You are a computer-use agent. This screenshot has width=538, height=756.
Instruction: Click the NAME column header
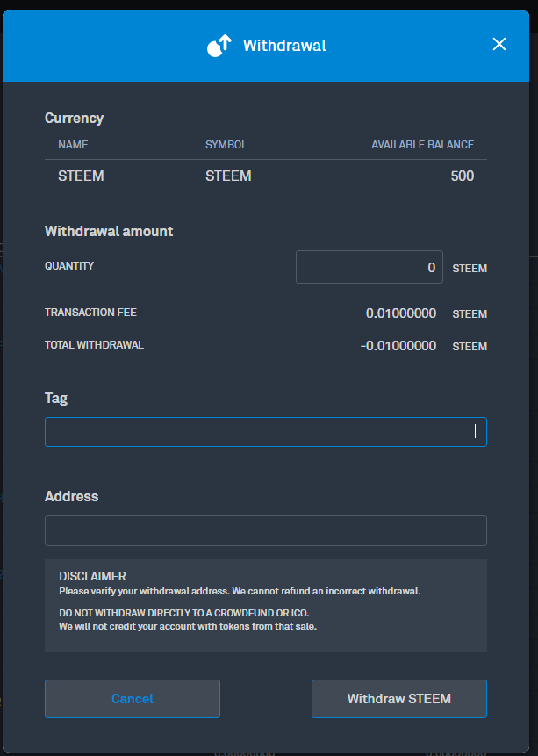(73, 145)
